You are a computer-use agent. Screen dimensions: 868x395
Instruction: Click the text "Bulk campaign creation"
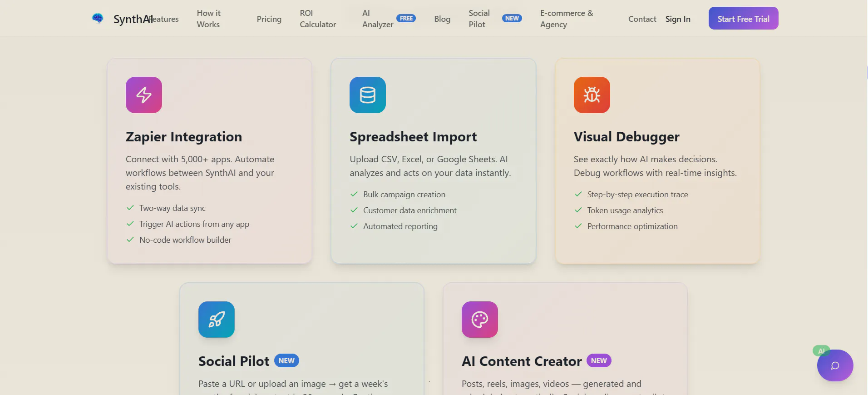[404, 195]
